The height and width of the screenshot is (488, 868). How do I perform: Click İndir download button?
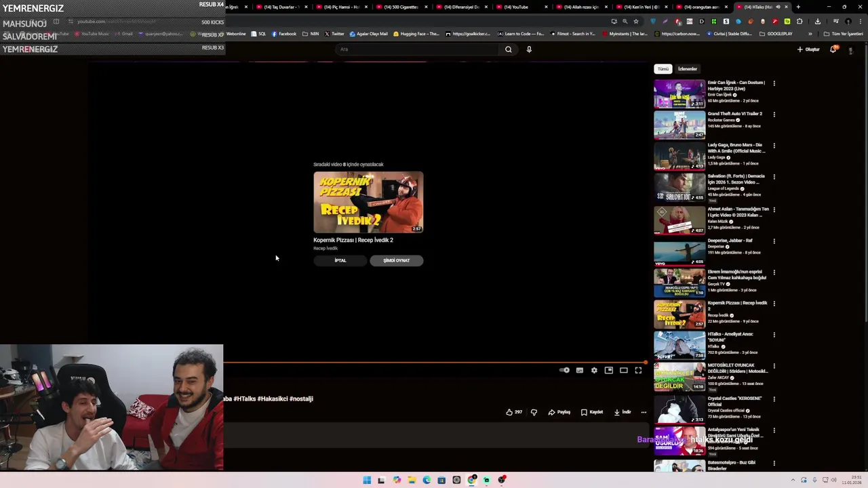[x=623, y=412]
